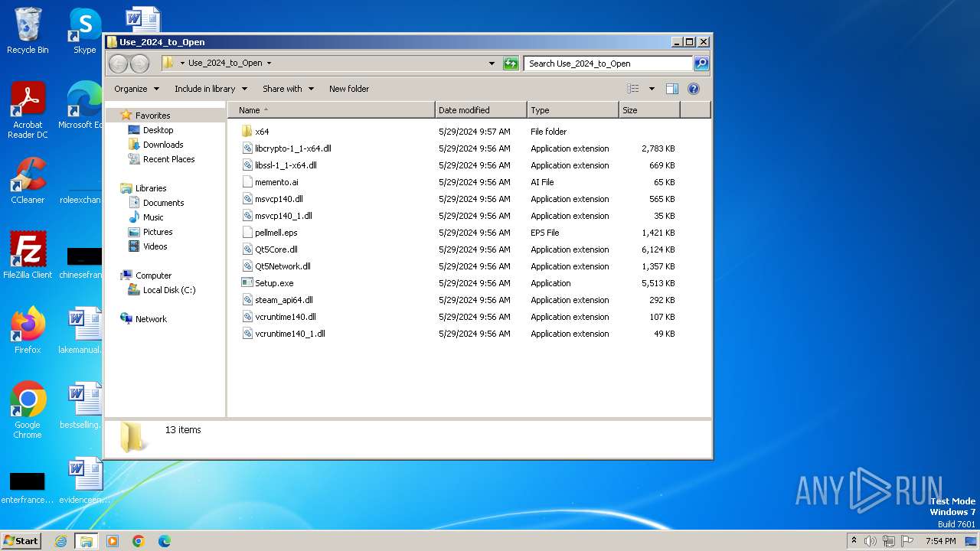Click the taskbar clock showing 7:54 PM
The image size is (980, 551).
[941, 541]
